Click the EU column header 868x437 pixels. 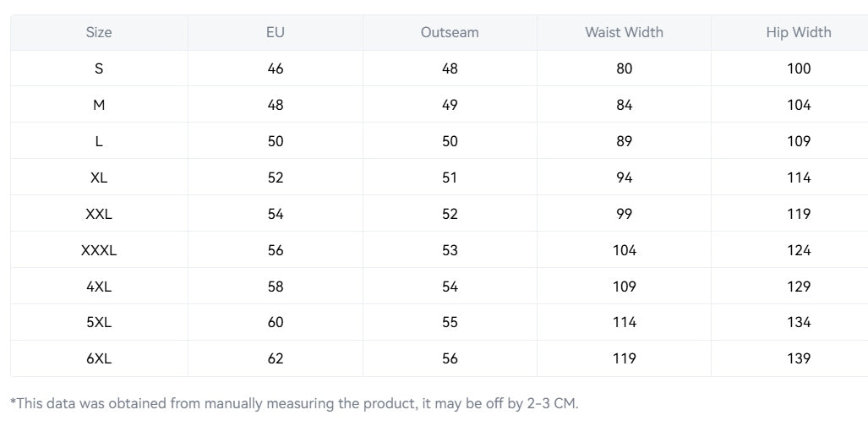[276, 33]
